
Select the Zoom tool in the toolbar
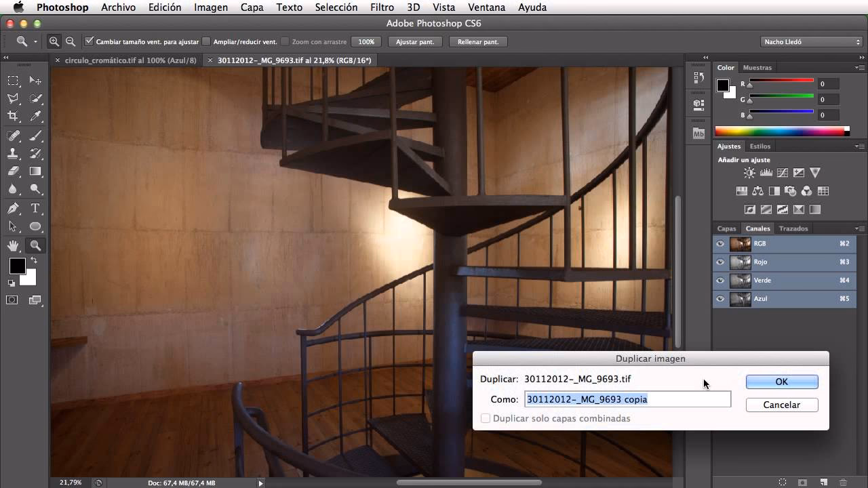(x=36, y=245)
